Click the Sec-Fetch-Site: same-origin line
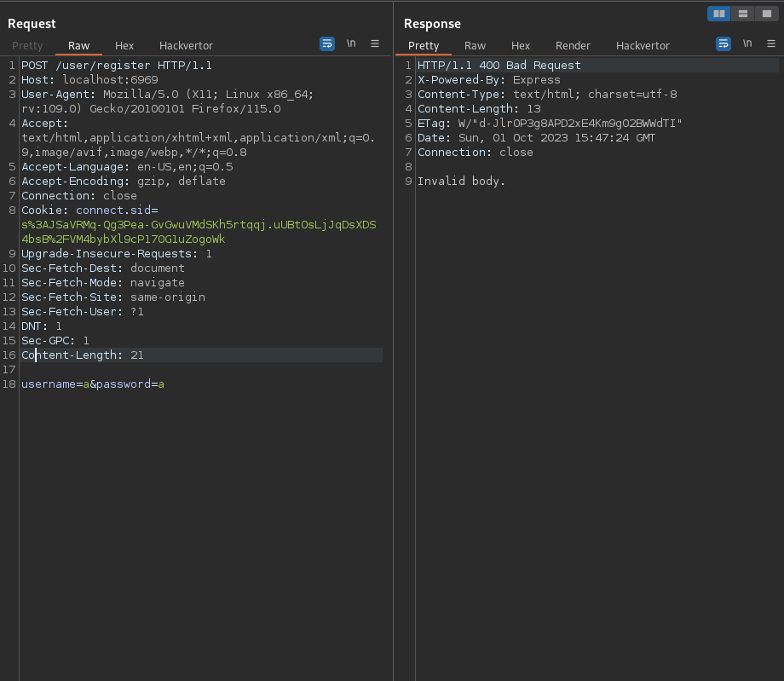This screenshot has width=784, height=681. [x=113, y=297]
